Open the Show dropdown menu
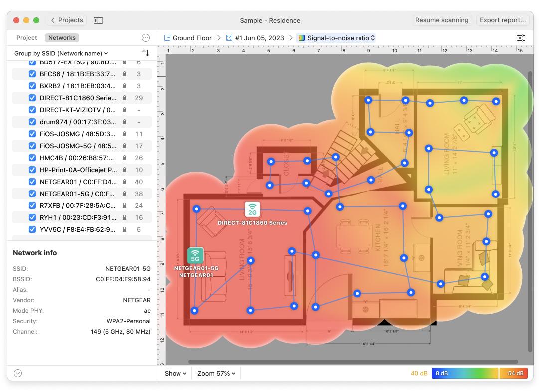This screenshot has width=540, height=392. click(x=176, y=373)
